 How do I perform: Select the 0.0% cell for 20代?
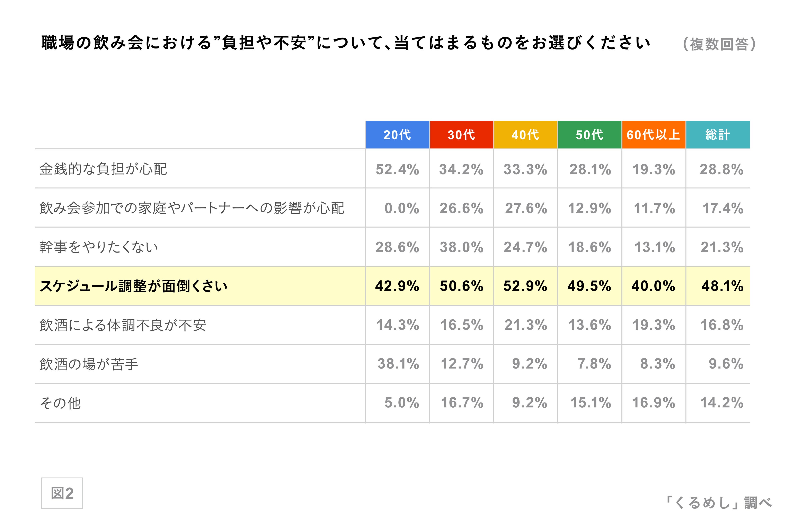pyautogui.click(x=402, y=208)
